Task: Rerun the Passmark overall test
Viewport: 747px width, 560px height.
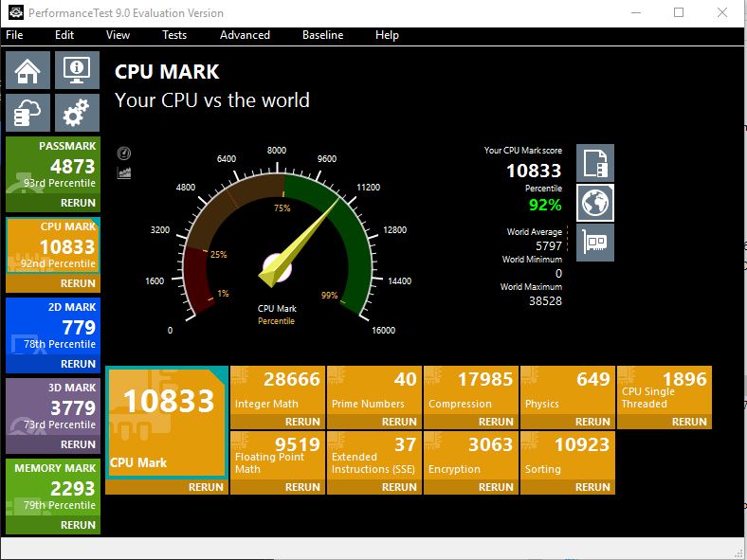Action: point(78,203)
